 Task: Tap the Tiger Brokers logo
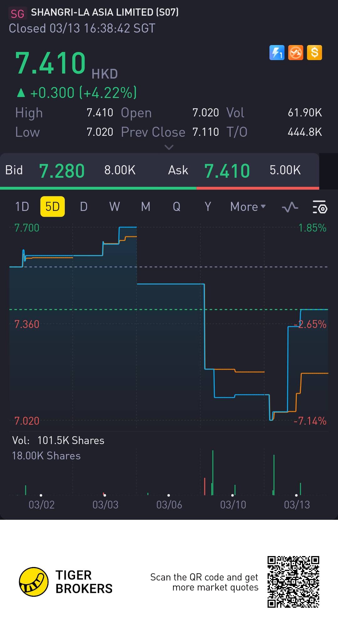34,582
